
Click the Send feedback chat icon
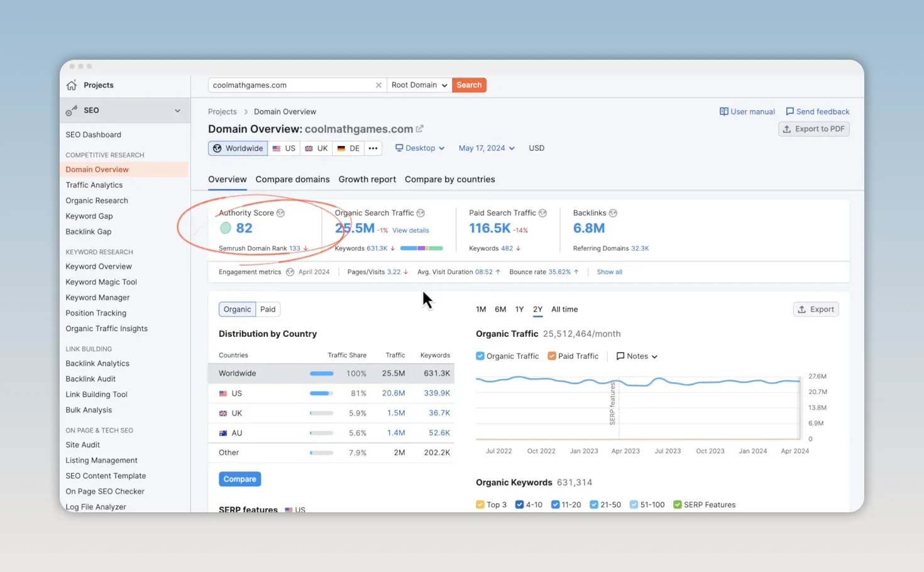pyautogui.click(x=789, y=112)
